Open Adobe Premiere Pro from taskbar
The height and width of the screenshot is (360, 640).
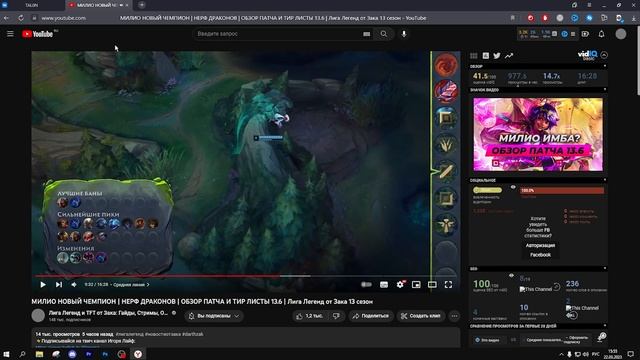pos(89,354)
